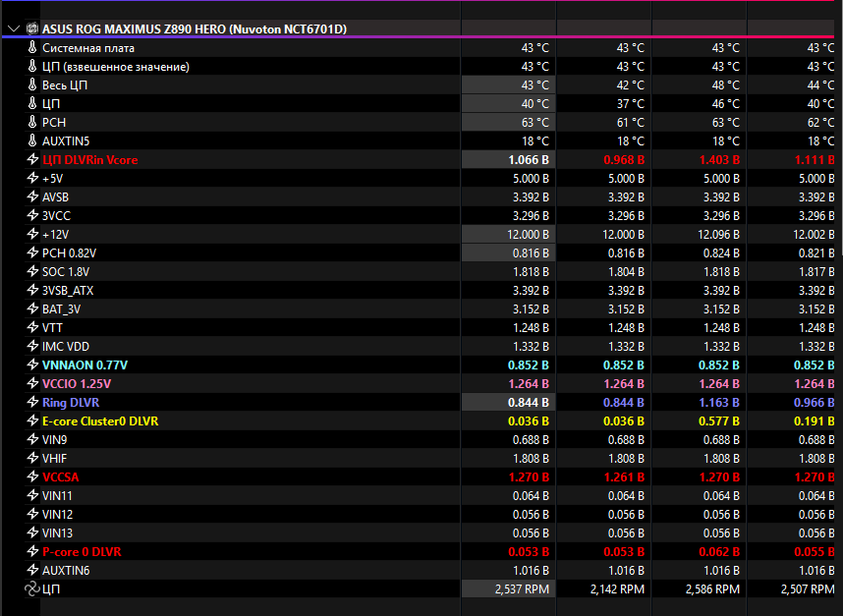
Task: Click voltage bolt icon beside Ring DLVR
Action: pyautogui.click(x=32, y=402)
